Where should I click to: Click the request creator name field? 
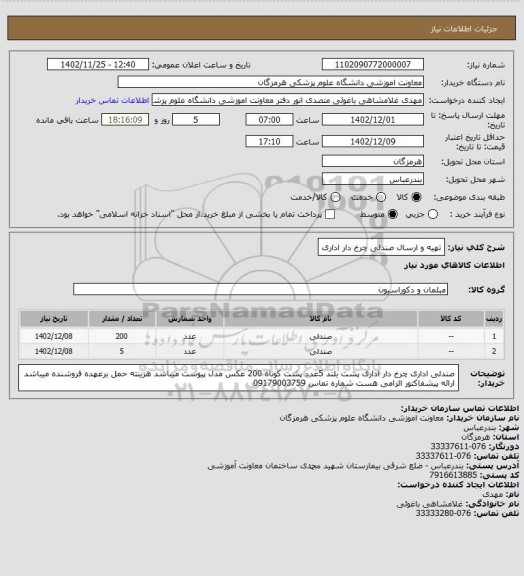[288, 100]
